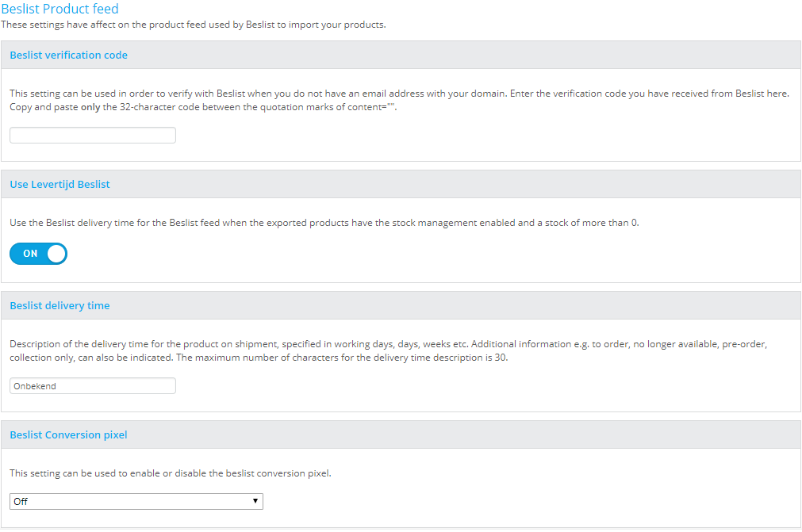Viewport: 802px width, 532px height.
Task: Click the arrow of the conversion pixel select
Action: pyautogui.click(x=255, y=502)
